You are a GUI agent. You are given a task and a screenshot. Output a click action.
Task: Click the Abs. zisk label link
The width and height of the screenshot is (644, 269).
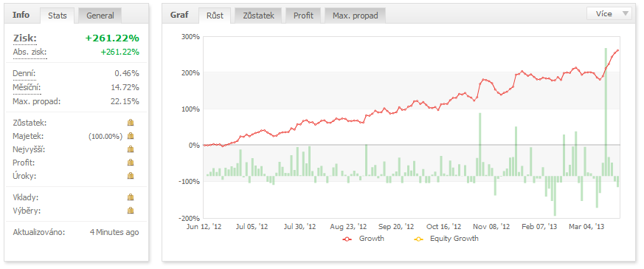point(30,52)
